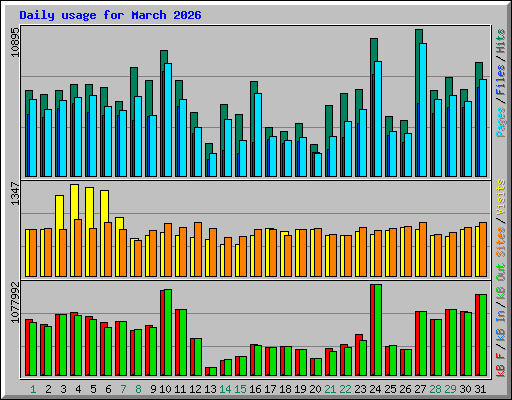Select day label 5 on the x-axis

93,389
